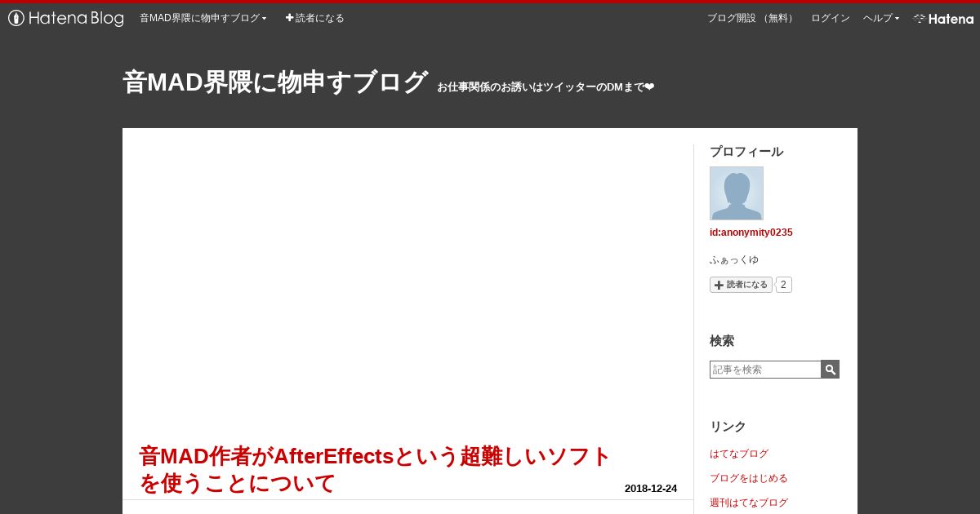Open the 音MAD界隈に物申すブログ dropdown menu
980x514 pixels.
pyautogui.click(x=203, y=18)
